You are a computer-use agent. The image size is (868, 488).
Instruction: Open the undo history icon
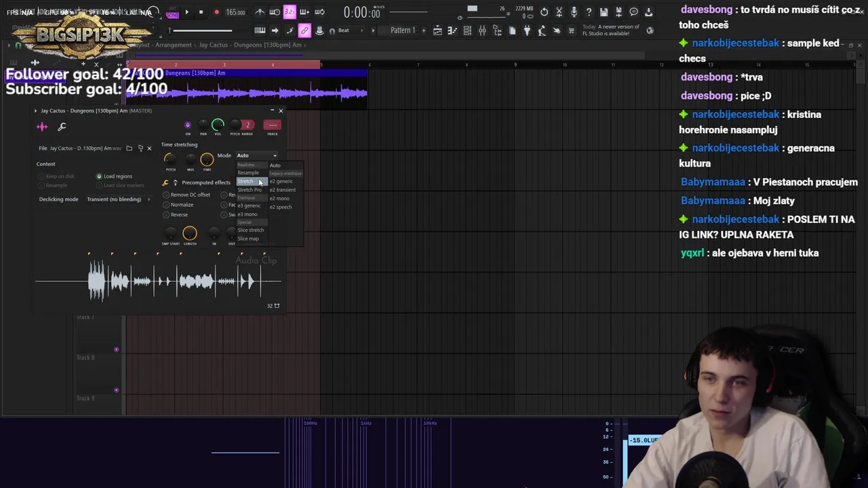click(544, 12)
